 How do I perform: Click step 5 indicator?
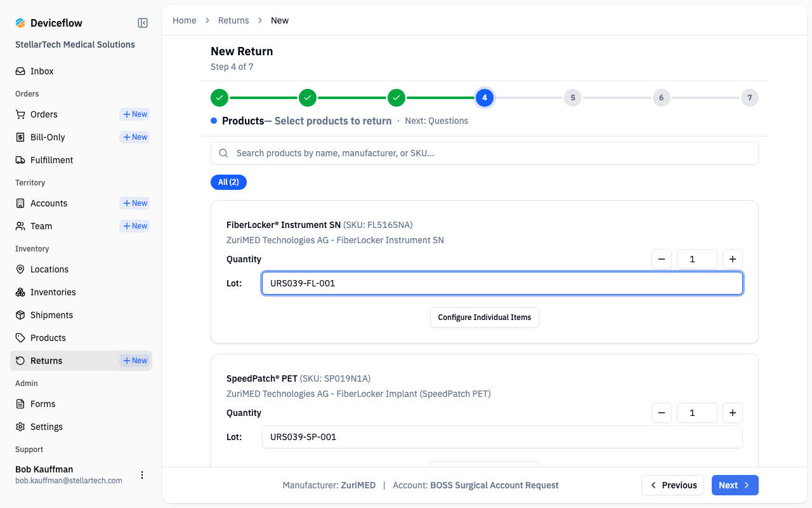point(573,98)
